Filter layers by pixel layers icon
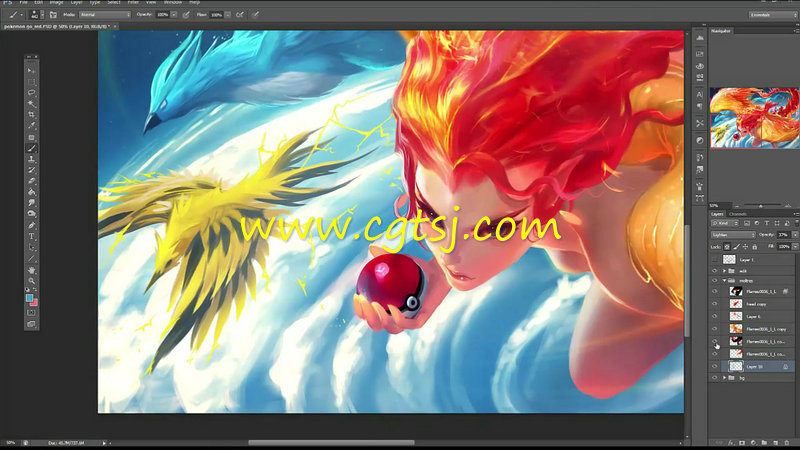 (x=747, y=223)
